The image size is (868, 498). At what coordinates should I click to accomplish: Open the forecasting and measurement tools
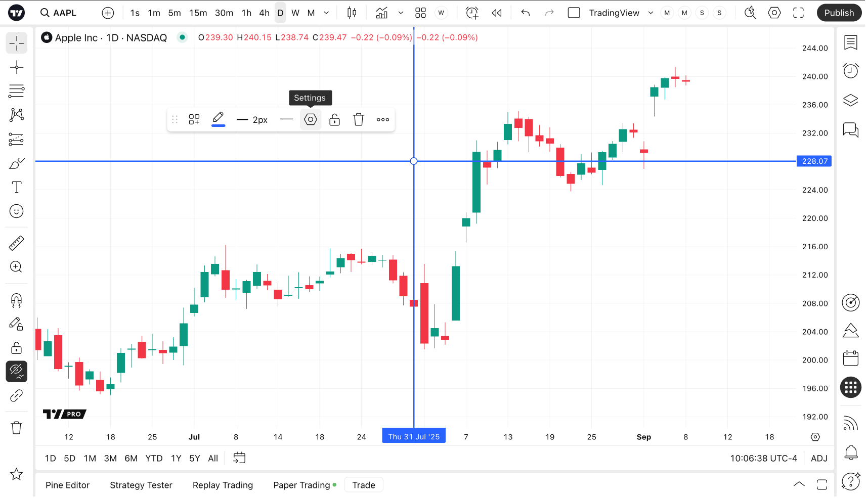point(17,139)
